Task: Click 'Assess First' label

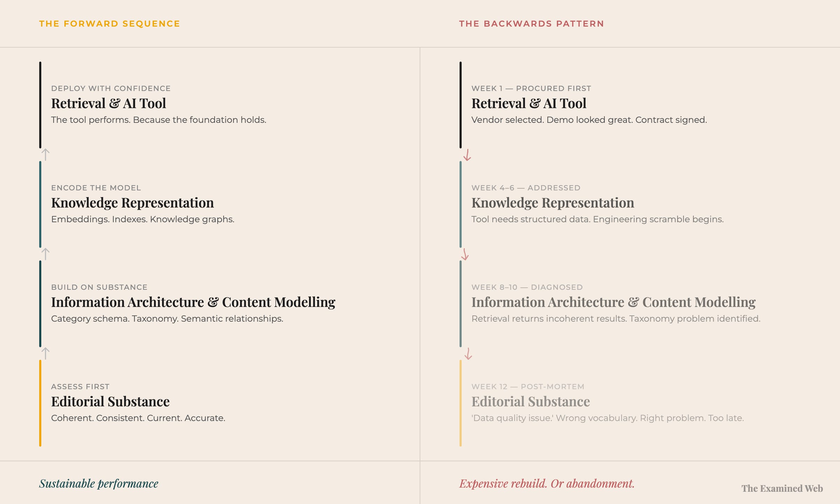Action: point(80,387)
